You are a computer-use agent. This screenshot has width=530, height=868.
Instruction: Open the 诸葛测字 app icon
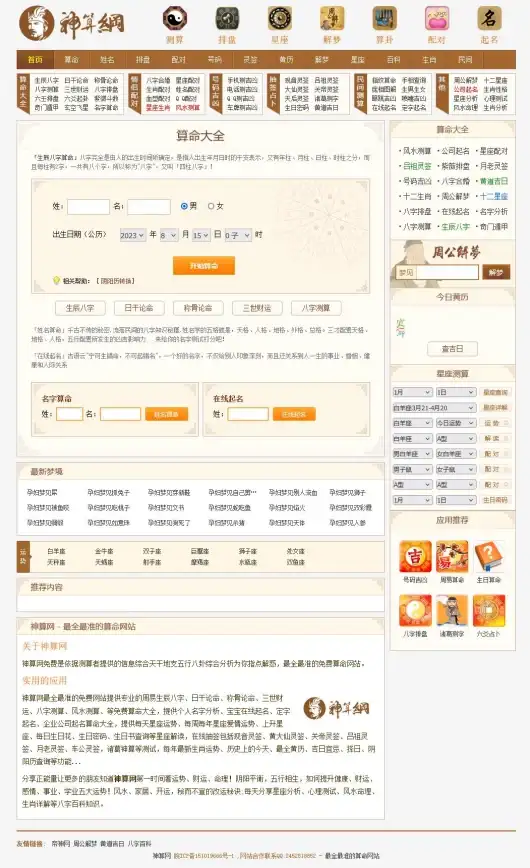[452, 611]
